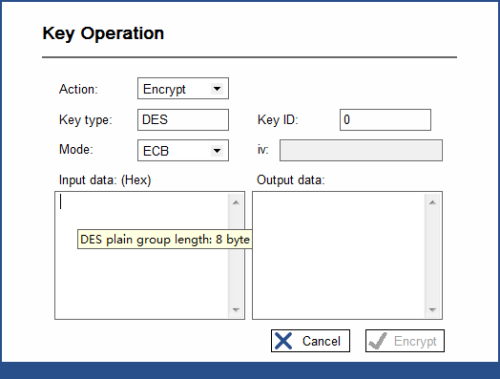Click down arrow of Input data scrollbar
This screenshot has width=500, height=379.
[x=236, y=310]
